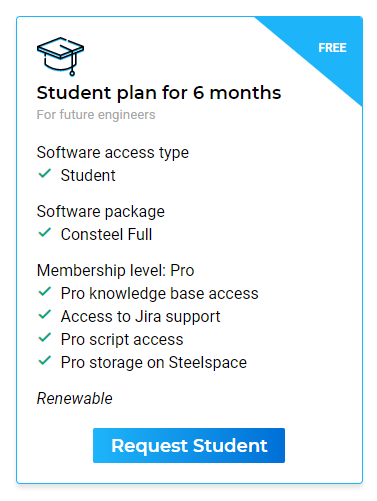The image size is (377, 501).
Task: Click the checkmark beside Access to Jira support
Action: 45,315
